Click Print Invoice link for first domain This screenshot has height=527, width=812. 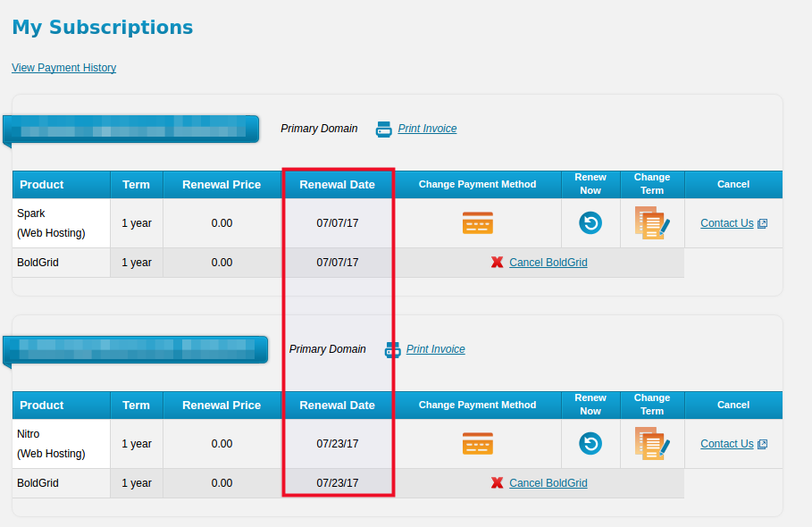(x=427, y=129)
